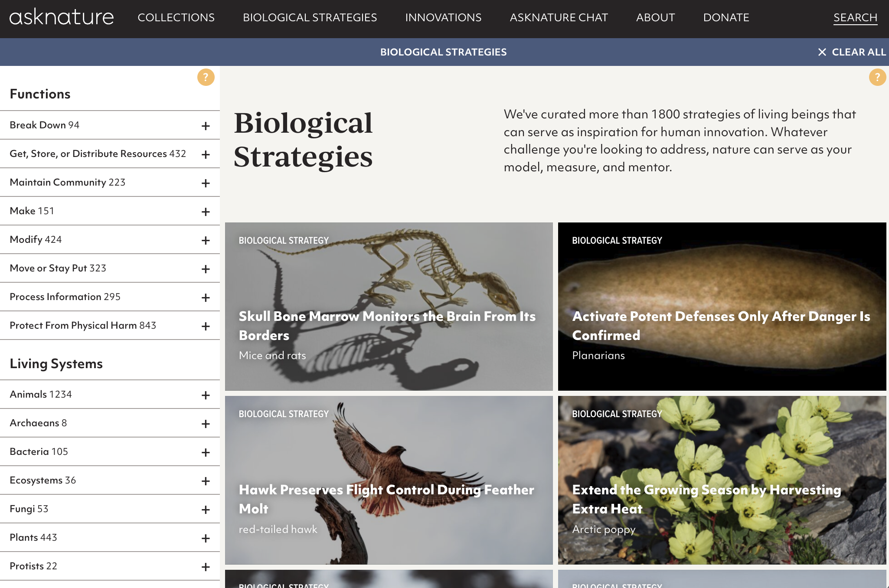Expand Break Down with its plus icon
The image size is (889, 588).
coord(206,126)
